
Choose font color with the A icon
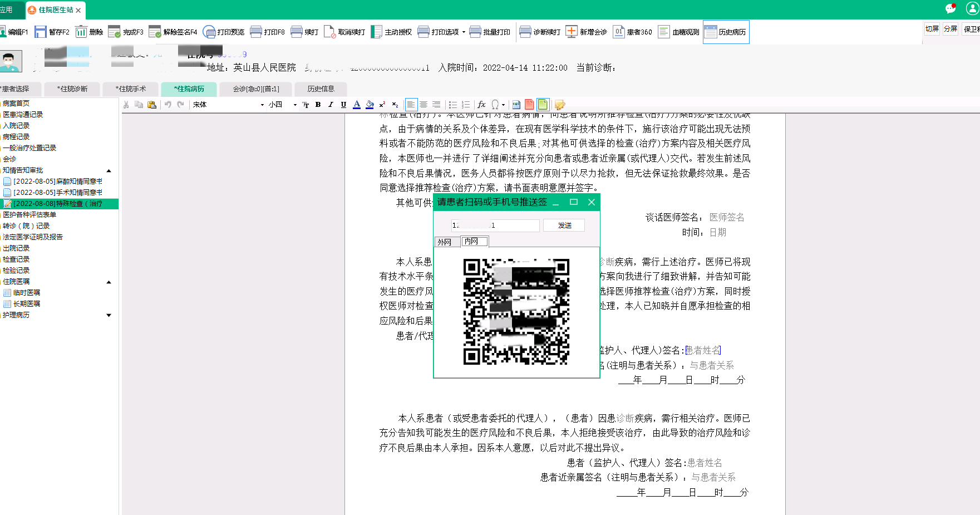[x=357, y=105]
